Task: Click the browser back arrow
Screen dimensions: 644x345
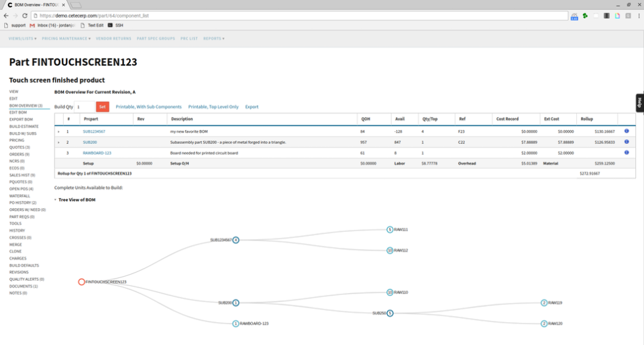Action: point(6,15)
